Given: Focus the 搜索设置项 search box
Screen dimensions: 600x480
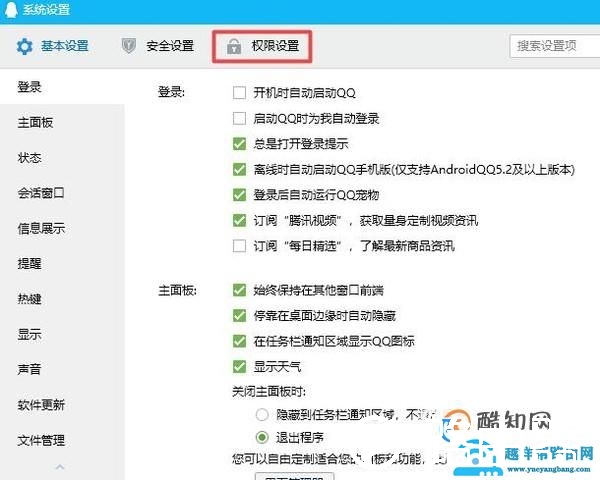Looking at the screenshot, I should tap(555, 46).
